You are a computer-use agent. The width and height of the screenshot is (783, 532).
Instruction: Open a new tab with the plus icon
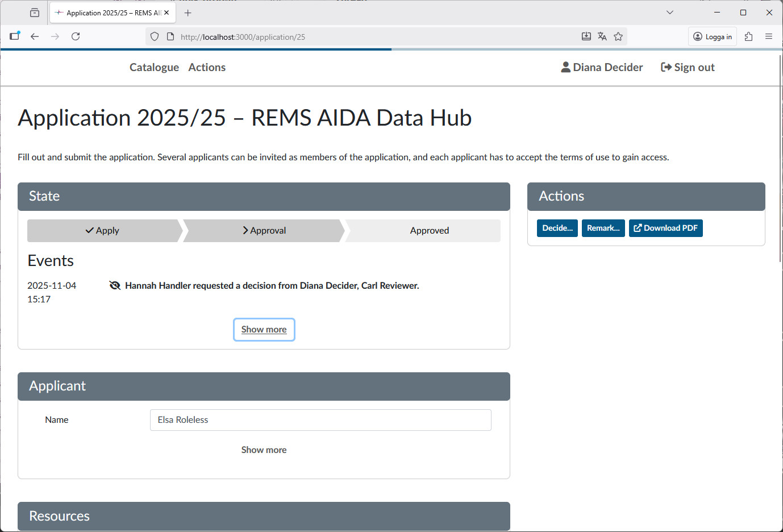click(188, 12)
